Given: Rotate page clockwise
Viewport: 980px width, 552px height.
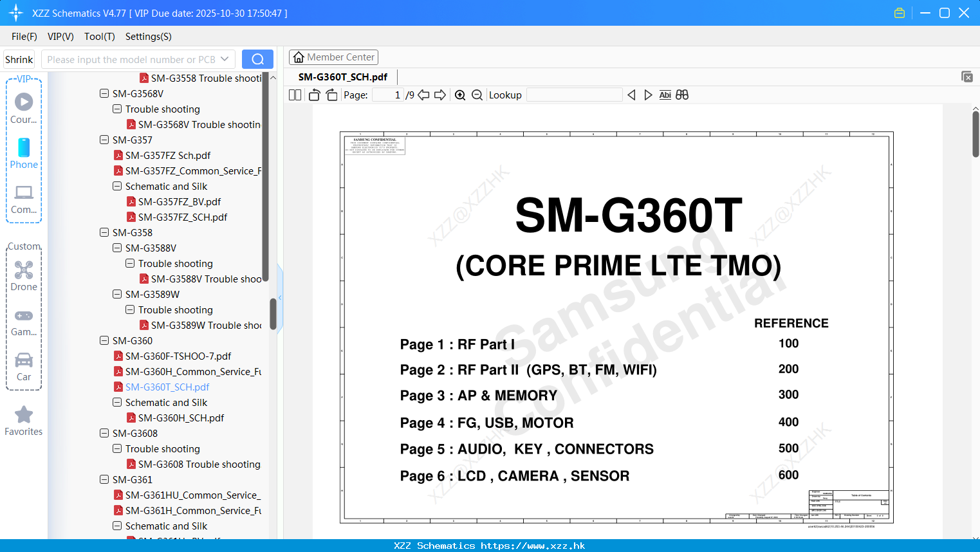Looking at the screenshot, I should 331,95.
